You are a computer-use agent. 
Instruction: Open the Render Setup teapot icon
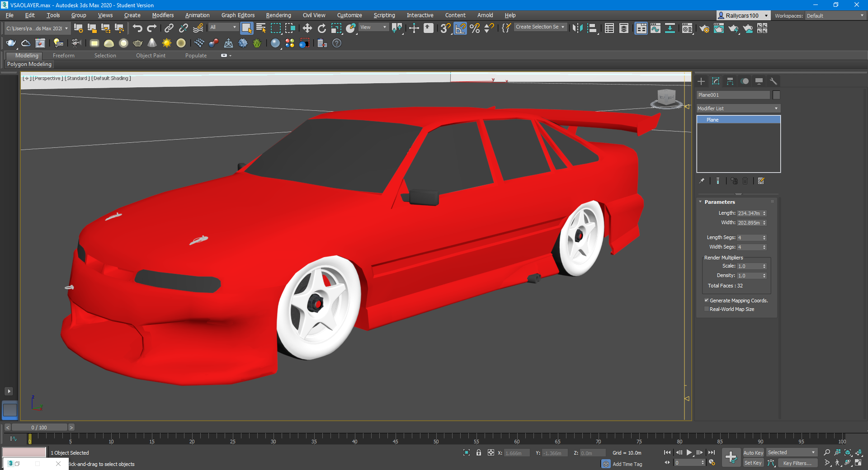[704, 28]
